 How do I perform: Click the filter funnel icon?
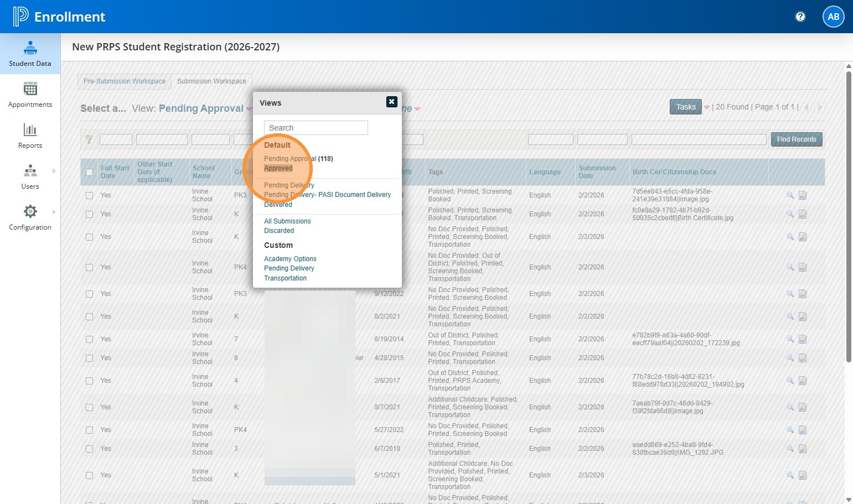(89, 139)
